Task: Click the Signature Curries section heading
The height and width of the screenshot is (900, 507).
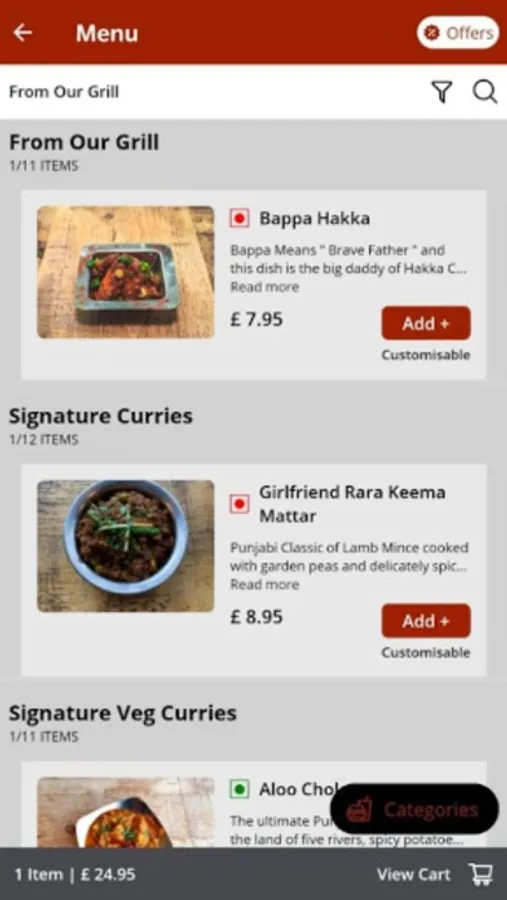Action: coord(100,416)
